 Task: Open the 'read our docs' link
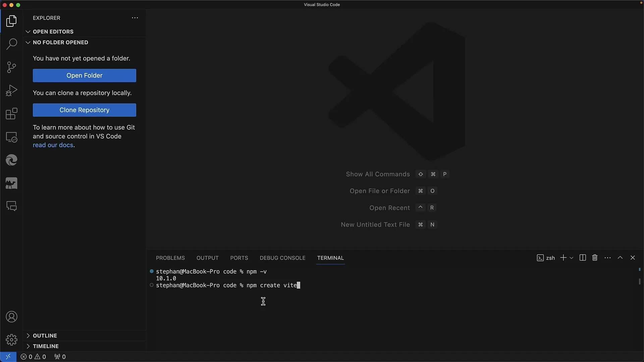(53, 145)
